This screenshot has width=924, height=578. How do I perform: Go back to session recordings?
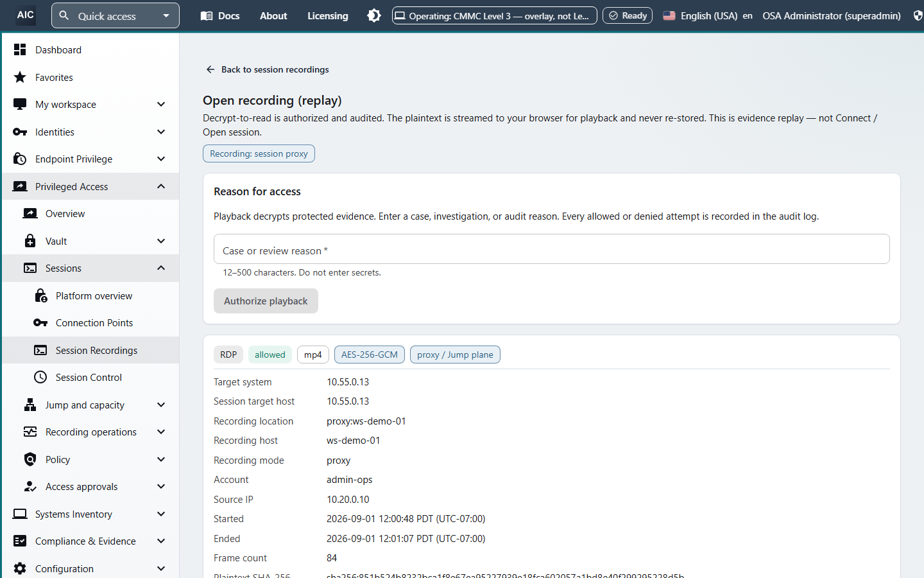(268, 69)
